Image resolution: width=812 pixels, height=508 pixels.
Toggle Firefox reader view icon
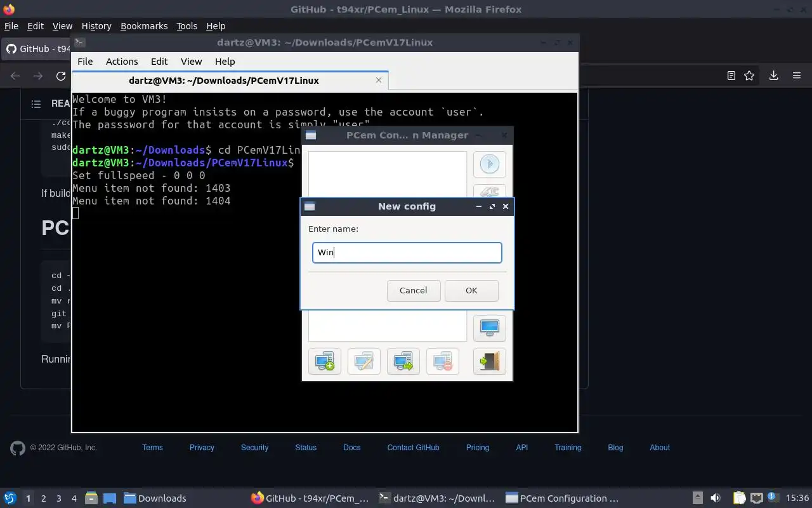731,76
